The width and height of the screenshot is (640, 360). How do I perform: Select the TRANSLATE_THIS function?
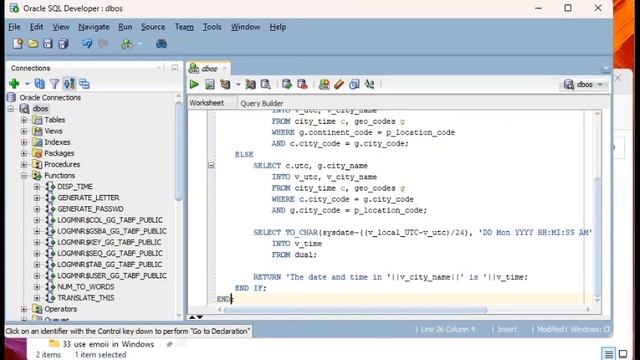86,298
